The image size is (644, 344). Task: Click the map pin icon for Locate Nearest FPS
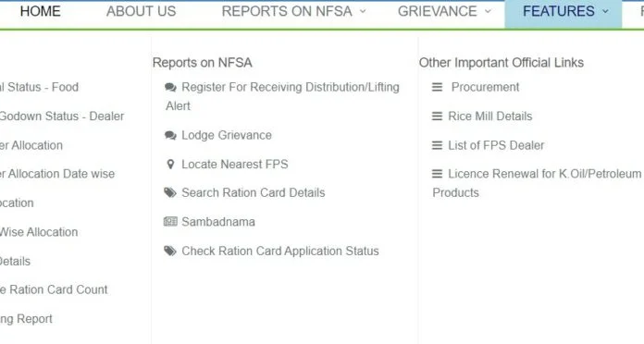(x=170, y=165)
